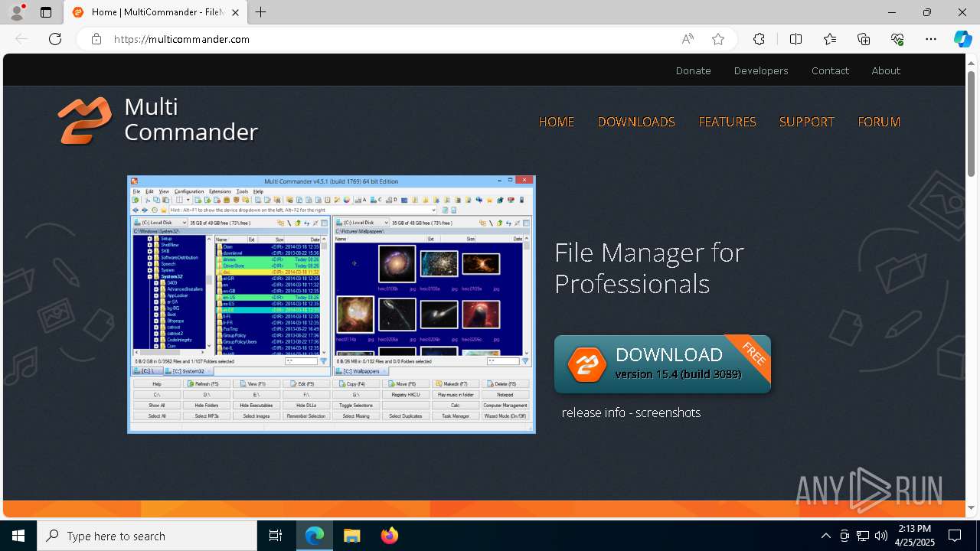Open the Favorites list icon
The height and width of the screenshot is (551, 980).
(830, 39)
